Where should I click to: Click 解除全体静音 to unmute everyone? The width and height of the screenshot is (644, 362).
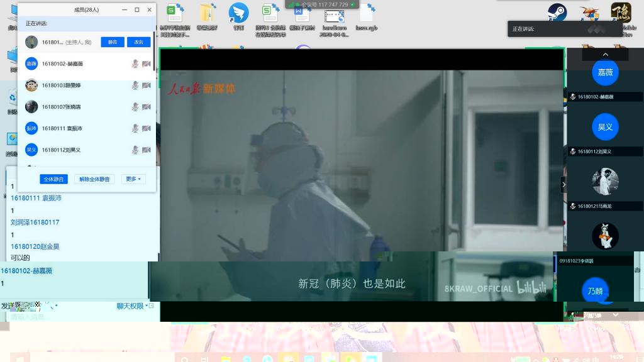94,179
